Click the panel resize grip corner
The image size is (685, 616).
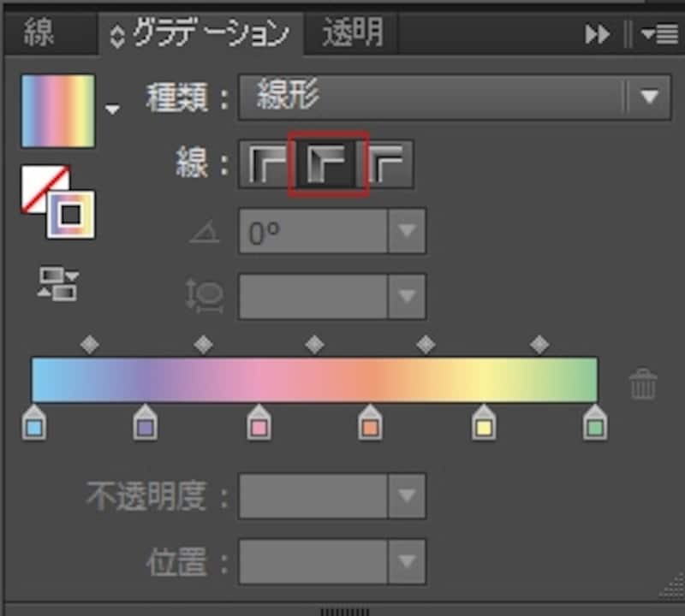click(671, 586)
